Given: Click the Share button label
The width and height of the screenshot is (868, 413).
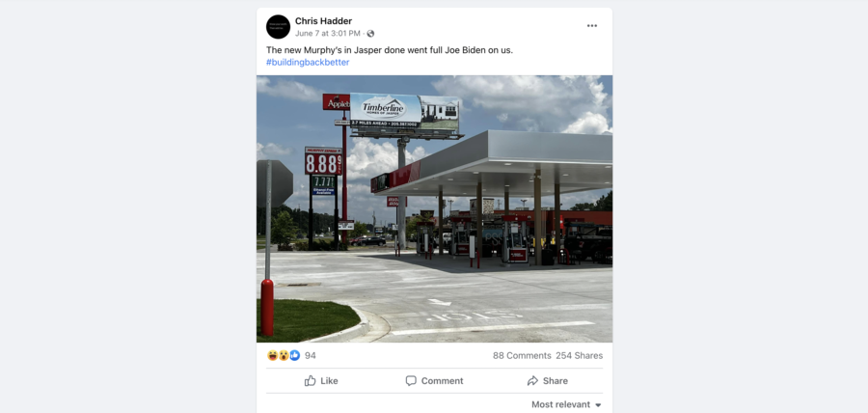Looking at the screenshot, I should pyautogui.click(x=556, y=381).
